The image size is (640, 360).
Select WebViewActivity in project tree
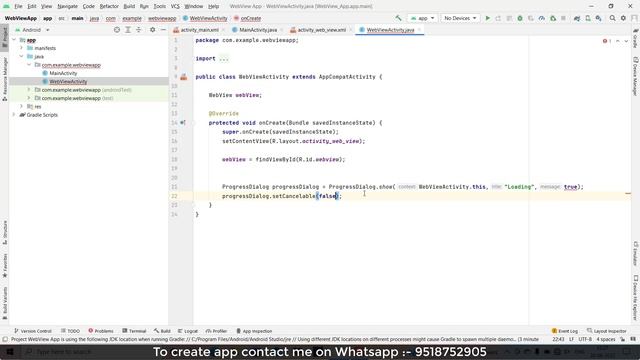tap(68, 82)
